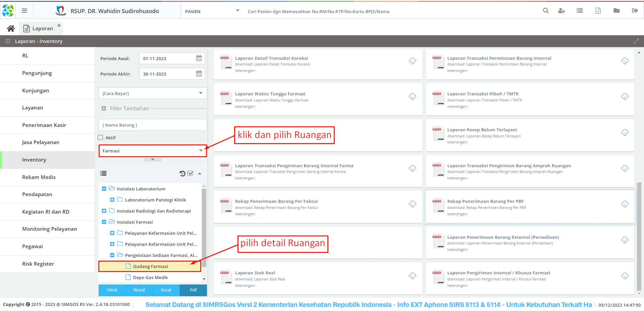Image resolution: width=644 pixels, height=312 pixels.
Task: Download Rekap Penerimaan Barang Per PBF
Action: point(625,204)
